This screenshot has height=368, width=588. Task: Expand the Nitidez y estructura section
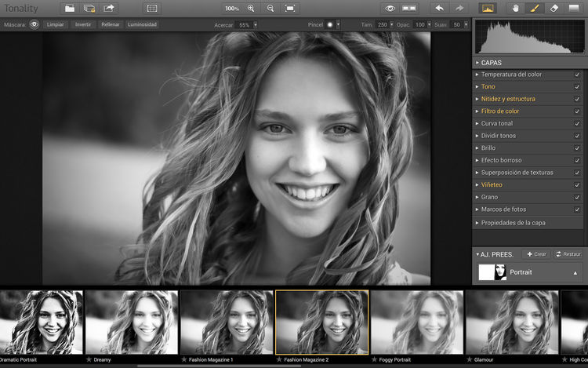coord(477,99)
